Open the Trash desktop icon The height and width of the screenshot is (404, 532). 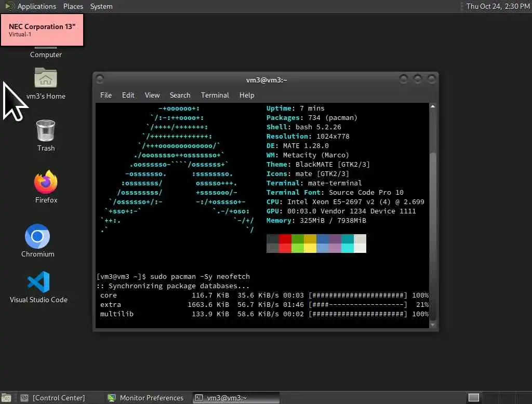coord(46,136)
